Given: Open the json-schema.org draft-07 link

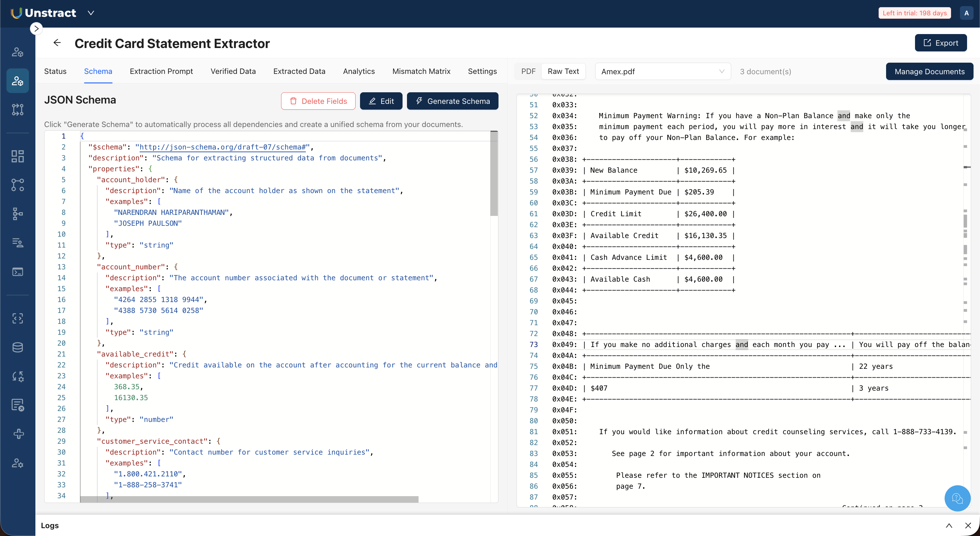Looking at the screenshot, I should 223,147.
